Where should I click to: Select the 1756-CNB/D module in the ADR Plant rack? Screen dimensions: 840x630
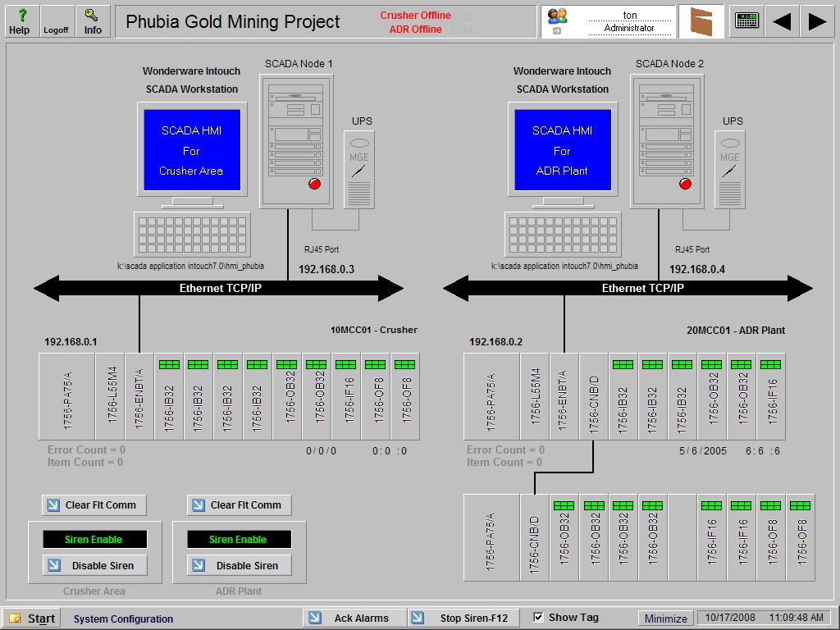593,396
